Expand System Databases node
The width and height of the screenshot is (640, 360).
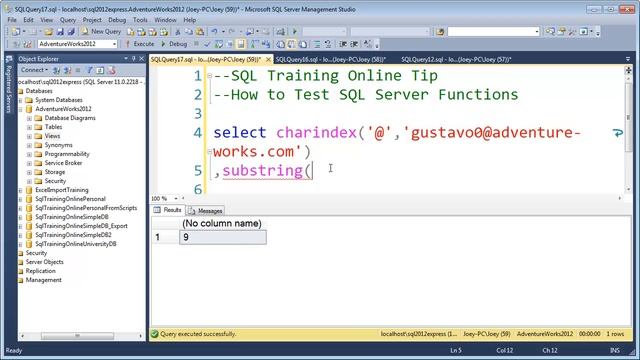click(x=20, y=100)
